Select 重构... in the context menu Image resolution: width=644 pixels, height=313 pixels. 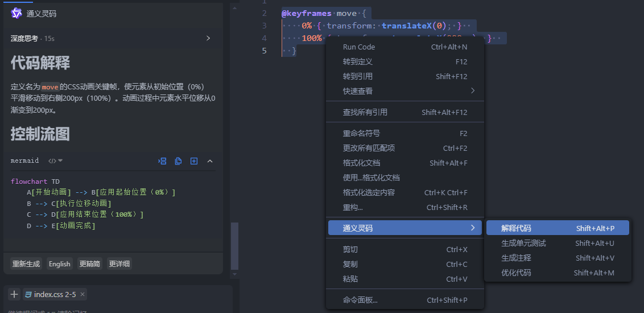tap(405, 208)
